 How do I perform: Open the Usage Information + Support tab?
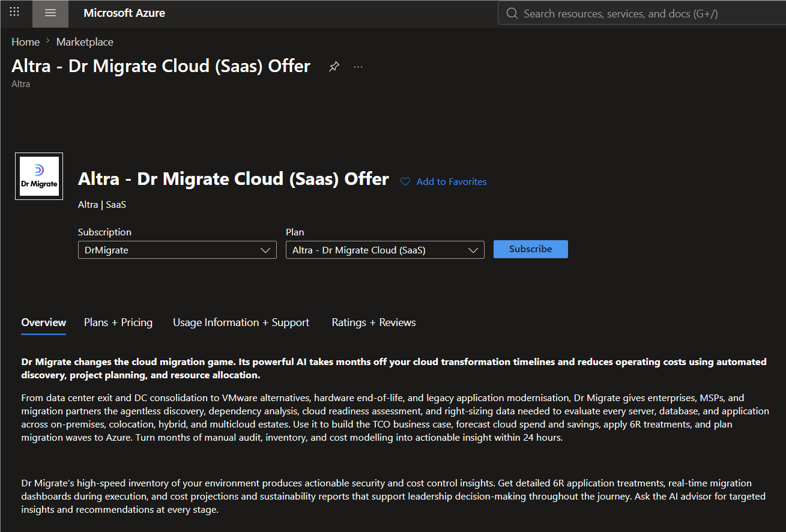(x=241, y=322)
